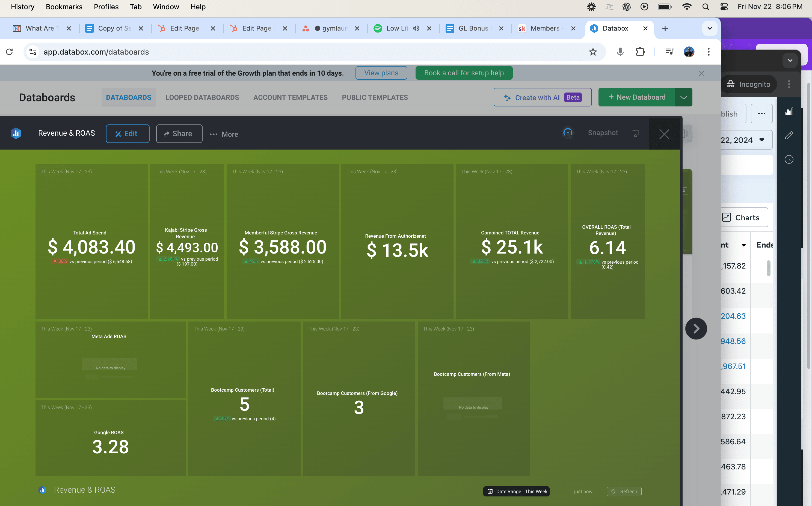The width and height of the screenshot is (812, 506).
Task: Expand the New Databoard dropdown arrow
Action: pyautogui.click(x=683, y=97)
